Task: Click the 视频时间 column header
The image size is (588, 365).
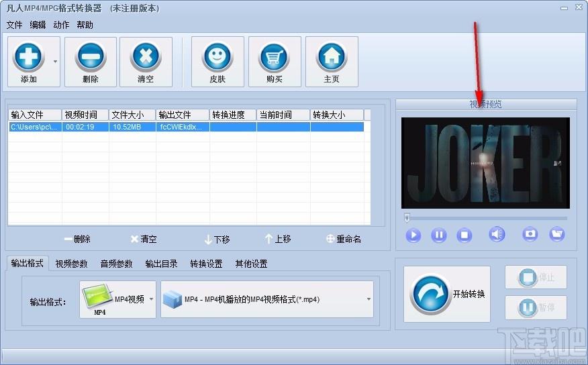Action: pyautogui.click(x=85, y=115)
